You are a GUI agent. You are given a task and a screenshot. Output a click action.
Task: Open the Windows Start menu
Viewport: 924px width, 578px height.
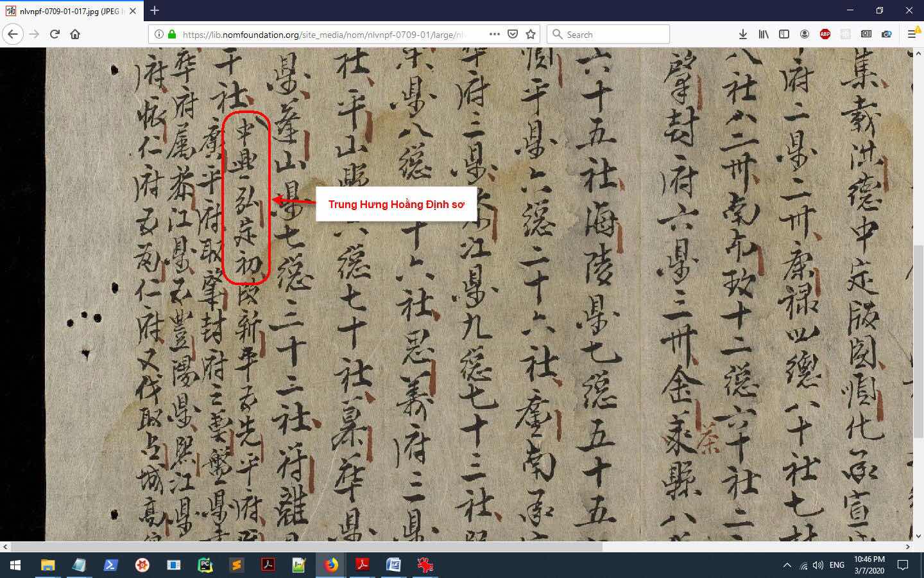click(15, 565)
